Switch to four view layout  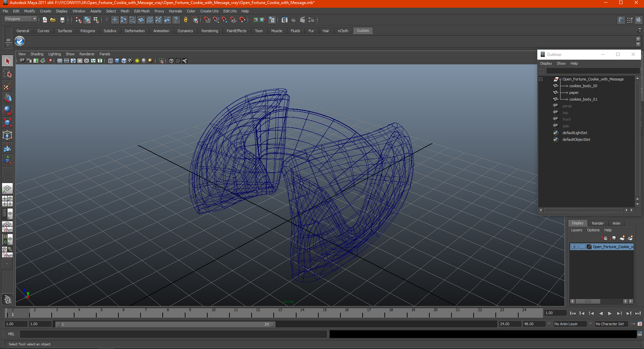coord(7,201)
